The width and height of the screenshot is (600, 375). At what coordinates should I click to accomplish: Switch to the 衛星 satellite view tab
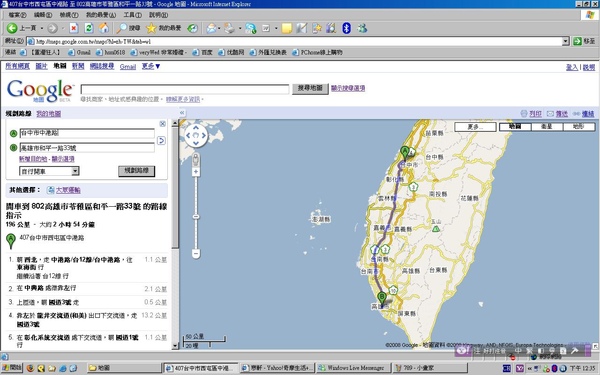(x=547, y=127)
